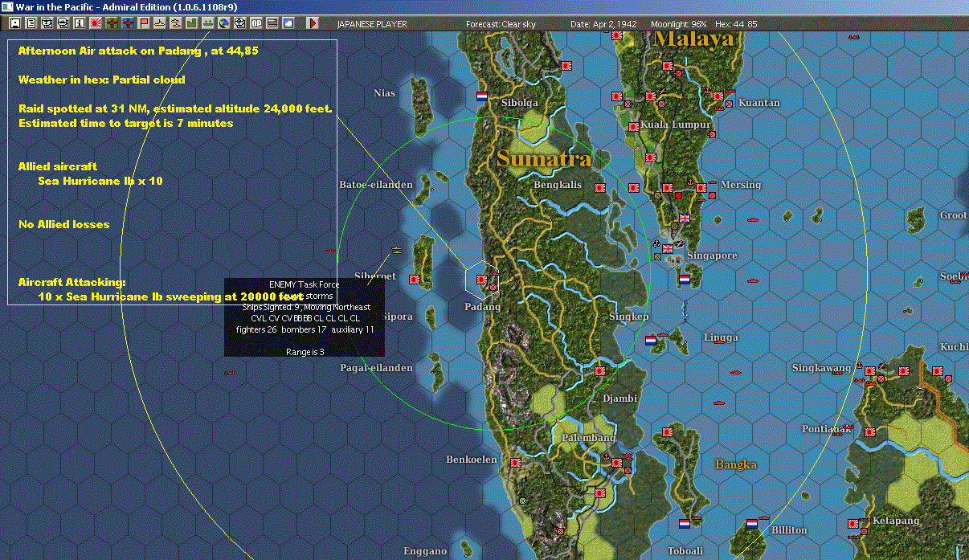
Task: Click the 'Malaya' region label
Action: point(694,39)
